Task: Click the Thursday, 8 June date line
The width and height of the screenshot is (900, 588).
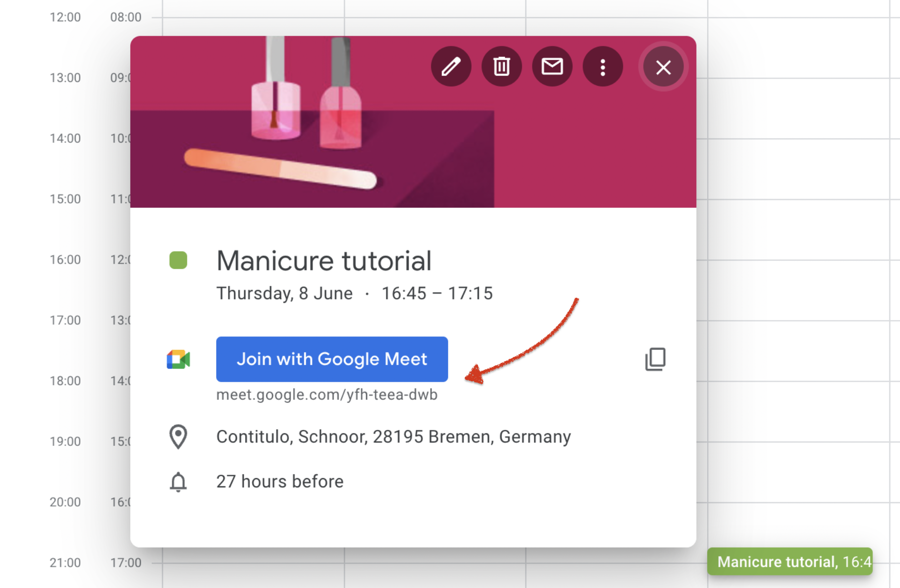Action: click(355, 293)
